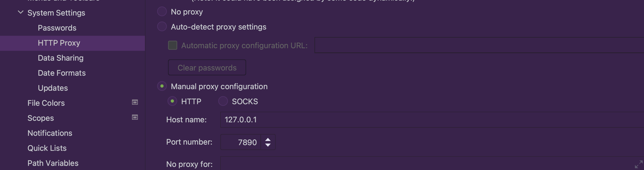
Task: Open the Notifications settings page
Action: coord(50,133)
